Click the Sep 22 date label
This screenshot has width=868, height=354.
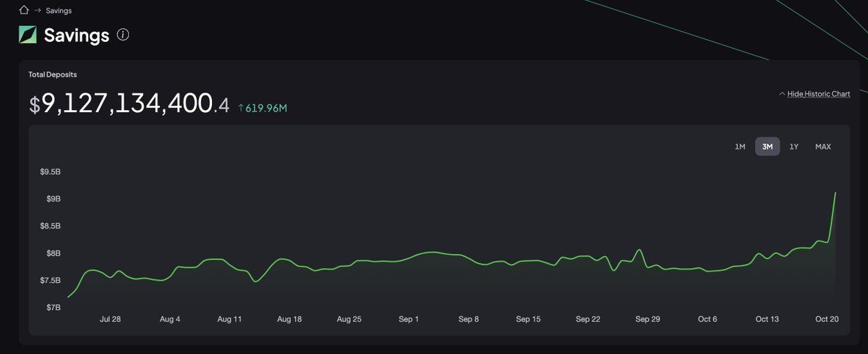point(588,319)
